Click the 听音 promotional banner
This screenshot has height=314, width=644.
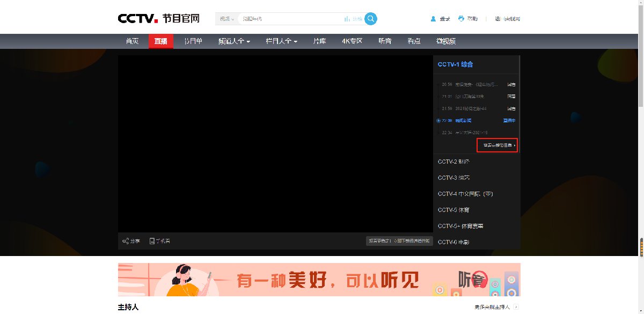click(x=319, y=279)
